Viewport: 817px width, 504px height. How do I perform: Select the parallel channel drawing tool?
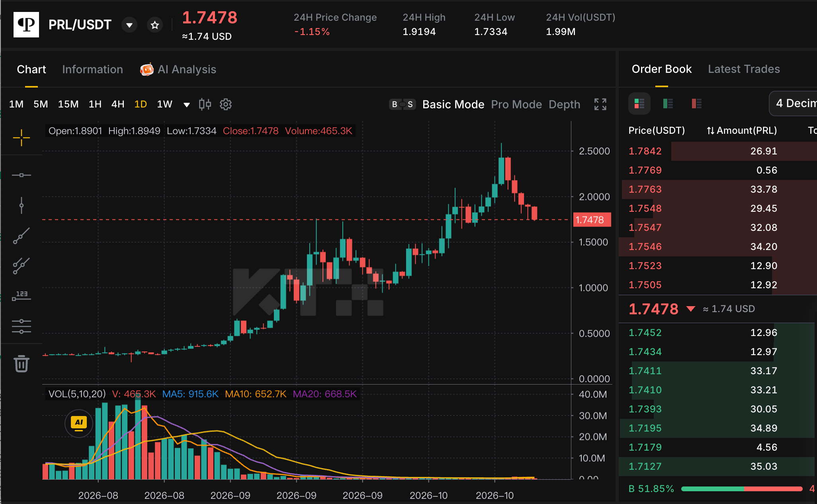pyautogui.click(x=21, y=266)
